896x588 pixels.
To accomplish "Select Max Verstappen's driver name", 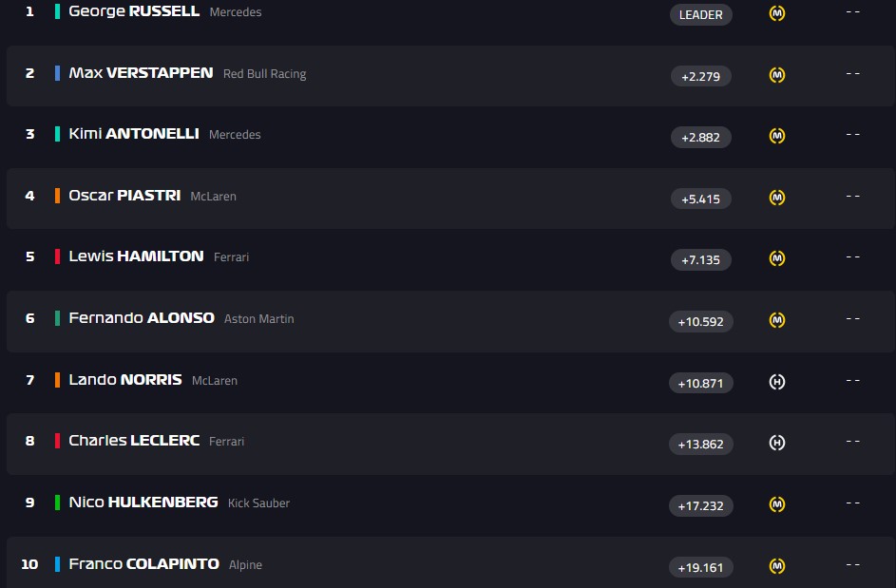I will point(141,73).
